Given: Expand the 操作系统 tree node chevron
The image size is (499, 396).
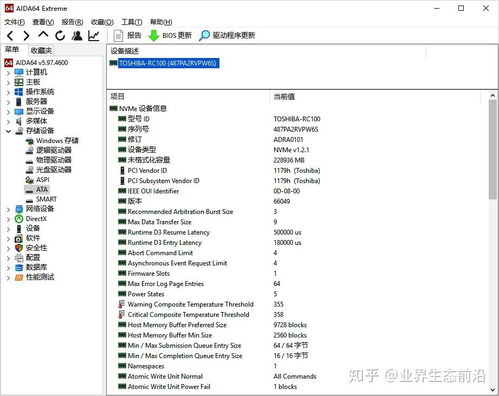Looking at the screenshot, I should [x=8, y=92].
